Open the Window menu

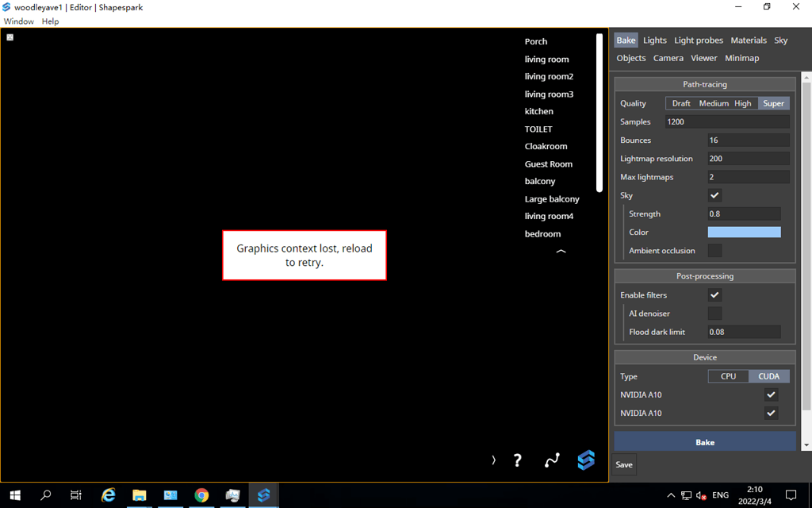click(18, 21)
